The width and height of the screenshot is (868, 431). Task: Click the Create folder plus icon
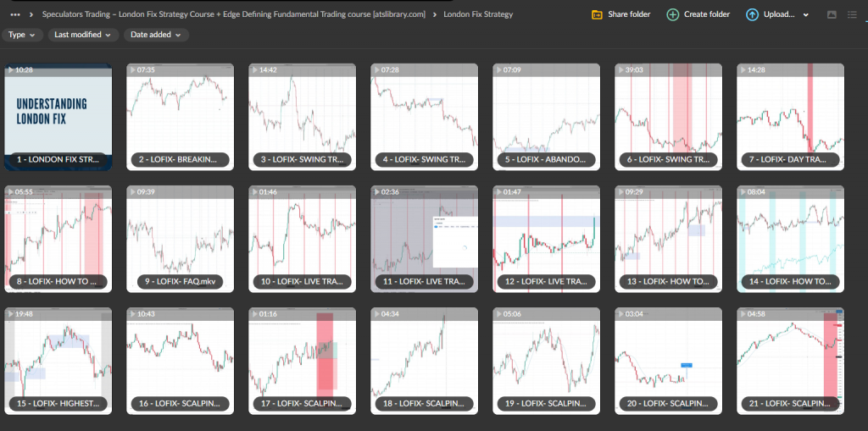672,15
